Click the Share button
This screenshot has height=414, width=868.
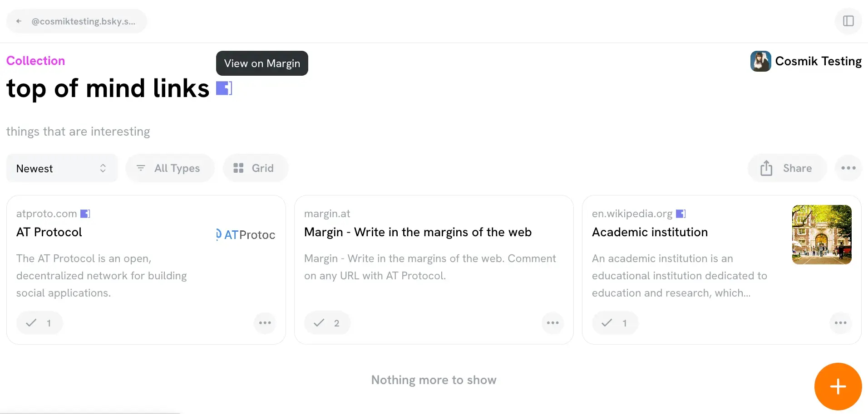787,168
